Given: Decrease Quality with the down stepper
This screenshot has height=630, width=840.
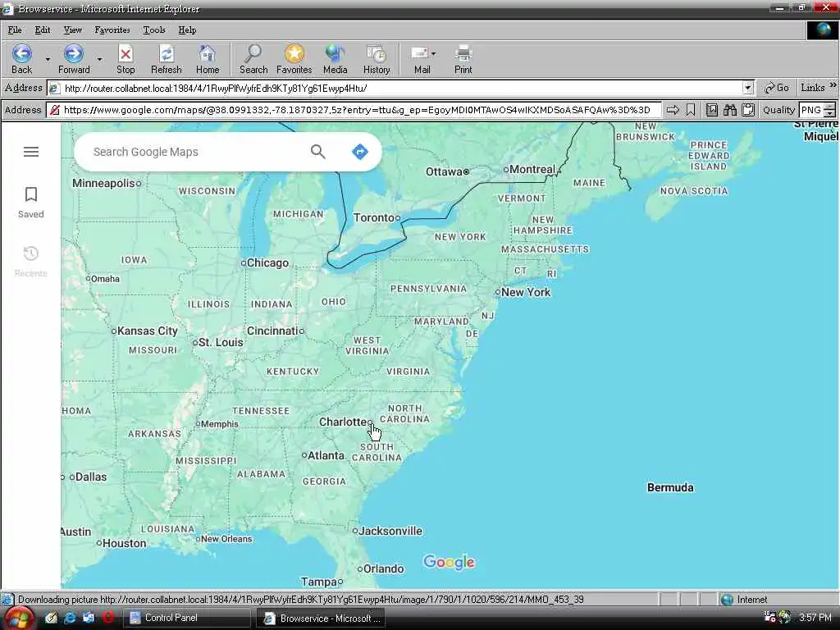Looking at the screenshot, I should tap(829, 113).
